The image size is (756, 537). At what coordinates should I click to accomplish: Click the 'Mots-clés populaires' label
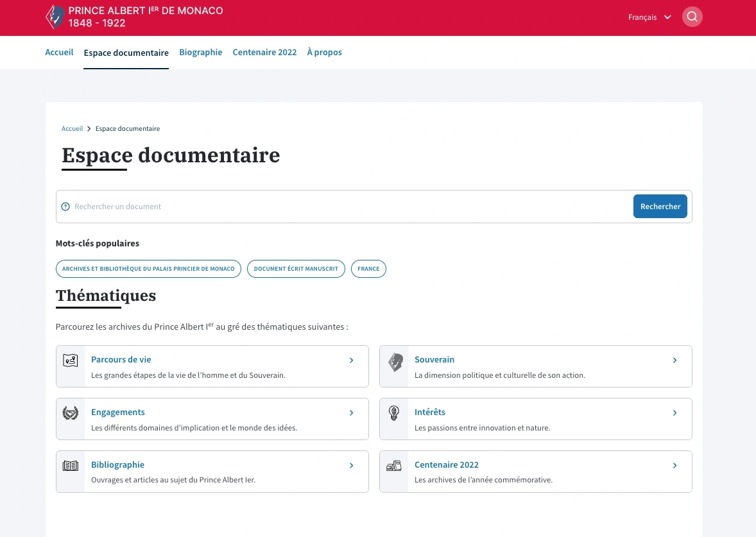(x=98, y=243)
